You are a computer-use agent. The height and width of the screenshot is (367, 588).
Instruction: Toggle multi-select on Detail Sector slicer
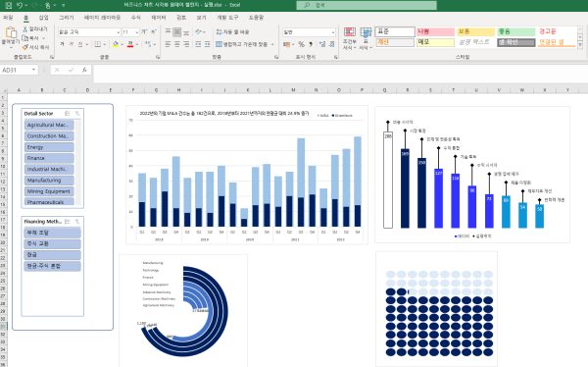pyautogui.click(x=68, y=114)
